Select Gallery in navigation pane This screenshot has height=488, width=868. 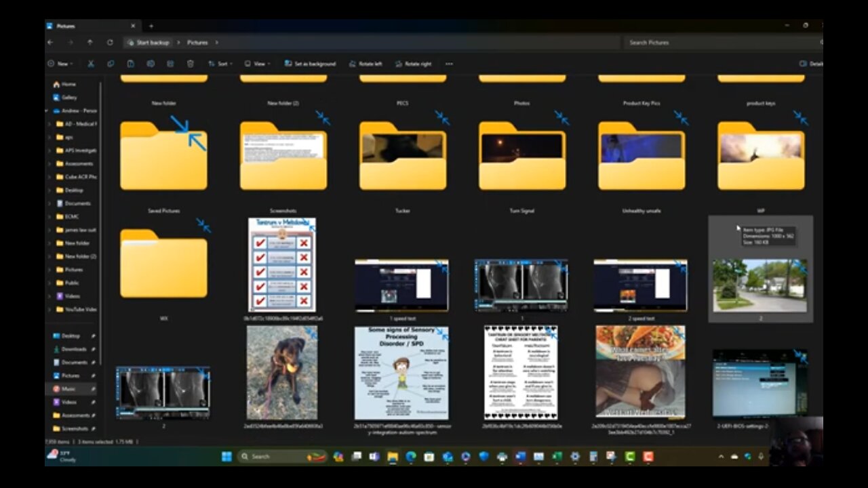pyautogui.click(x=69, y=98)
